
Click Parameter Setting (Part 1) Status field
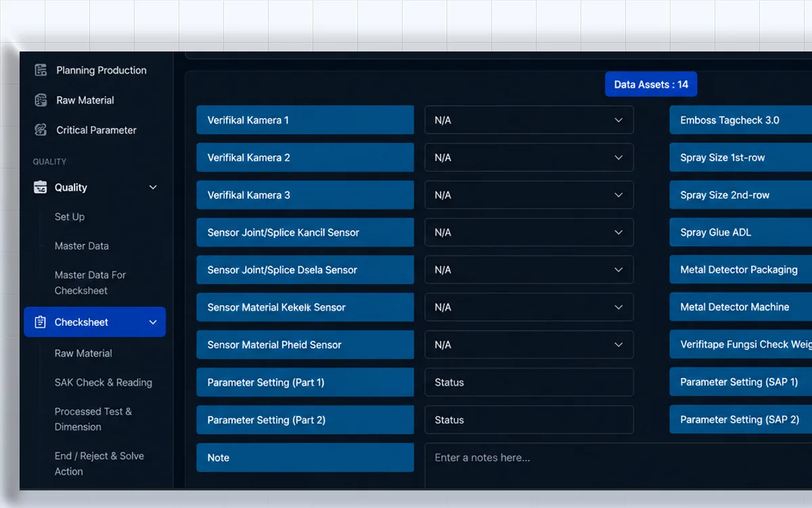coord(529,382)
